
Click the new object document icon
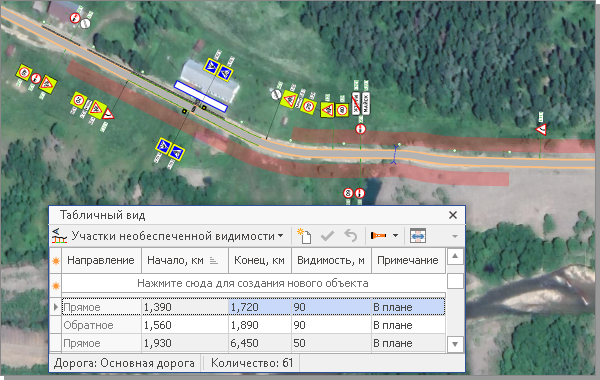point(304,236)
